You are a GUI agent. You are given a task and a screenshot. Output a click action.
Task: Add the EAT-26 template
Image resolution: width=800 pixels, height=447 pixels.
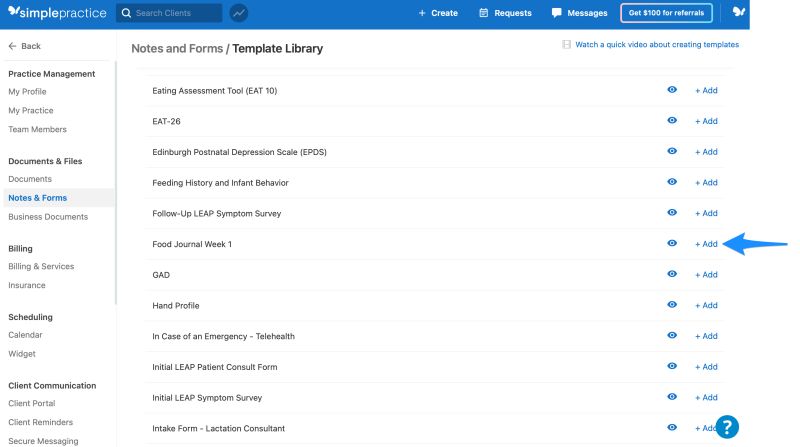point(706,121)
